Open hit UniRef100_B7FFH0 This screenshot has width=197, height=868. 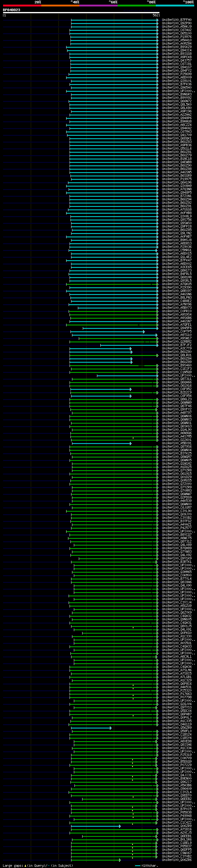177,20
